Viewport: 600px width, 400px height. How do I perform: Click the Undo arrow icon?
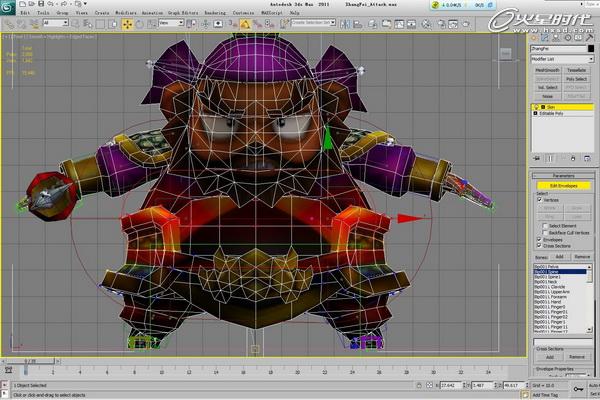click(x=51, y=4)
